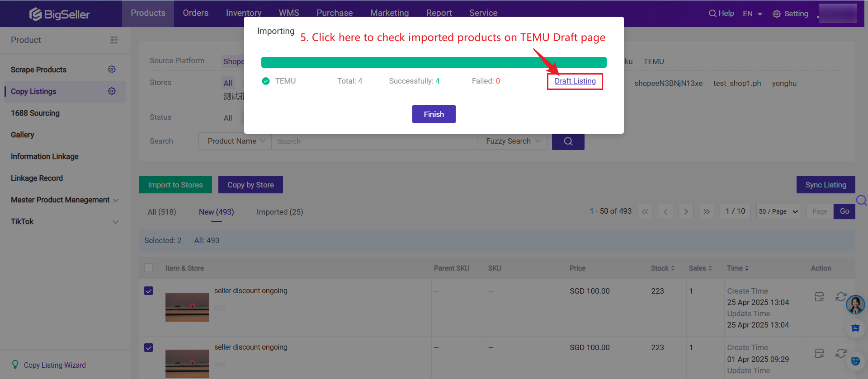Sort by Time column arrows

coord(747,268)
